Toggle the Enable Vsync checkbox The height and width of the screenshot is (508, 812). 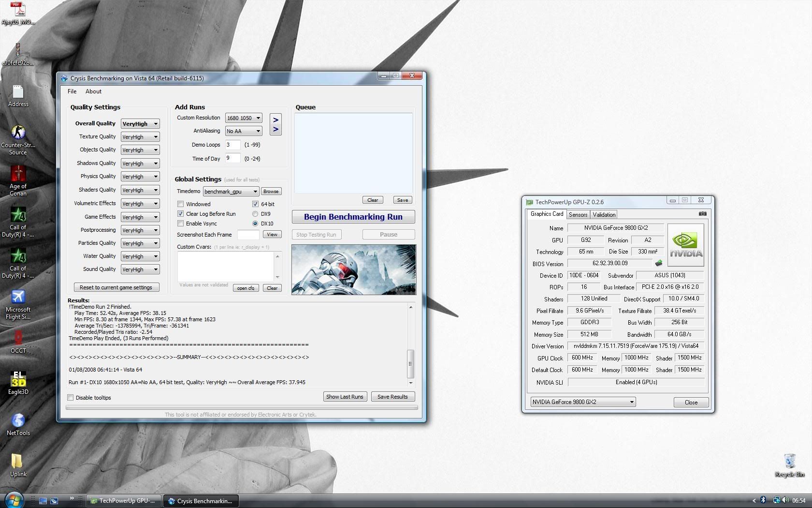(x=181, y=224)
